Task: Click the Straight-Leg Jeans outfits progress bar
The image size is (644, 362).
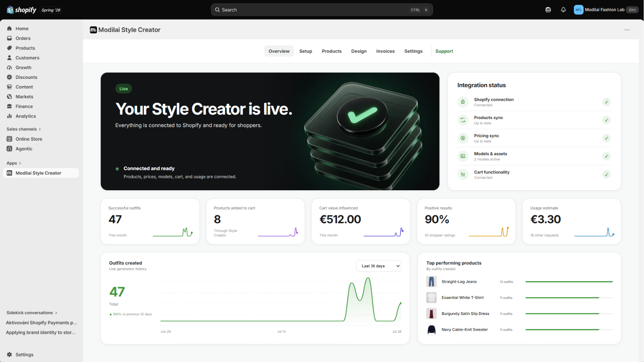Action: [x=569, y=282]
